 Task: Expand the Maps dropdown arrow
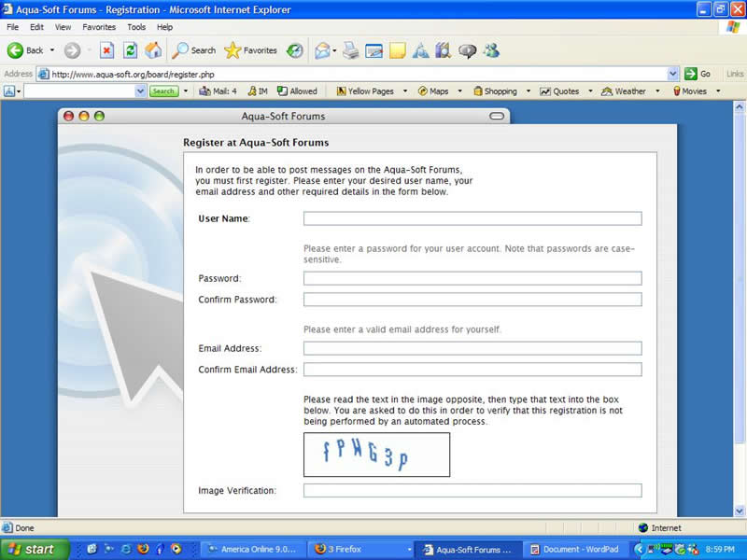[459, 91]
